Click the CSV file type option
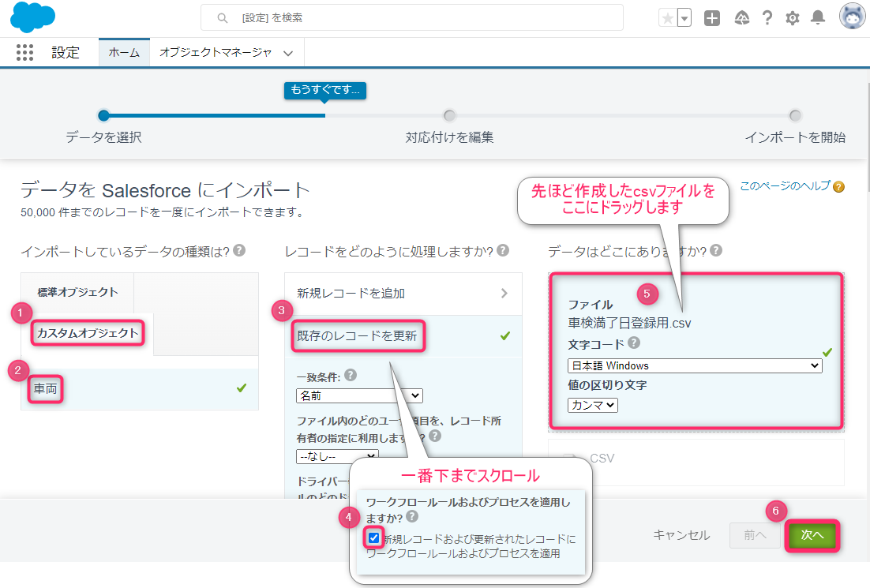The image size is (870, 588). point(696,462)
